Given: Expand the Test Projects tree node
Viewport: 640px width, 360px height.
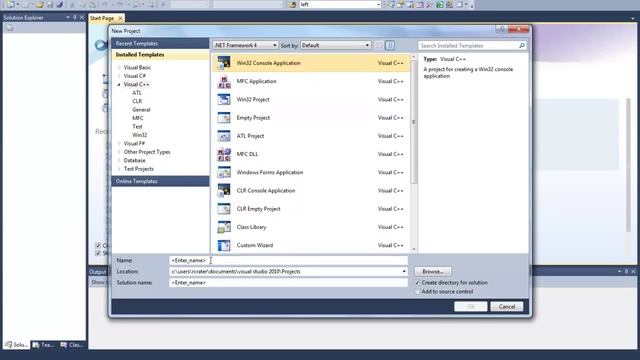Looking at the screenshot, I should (x=119, y=169).
